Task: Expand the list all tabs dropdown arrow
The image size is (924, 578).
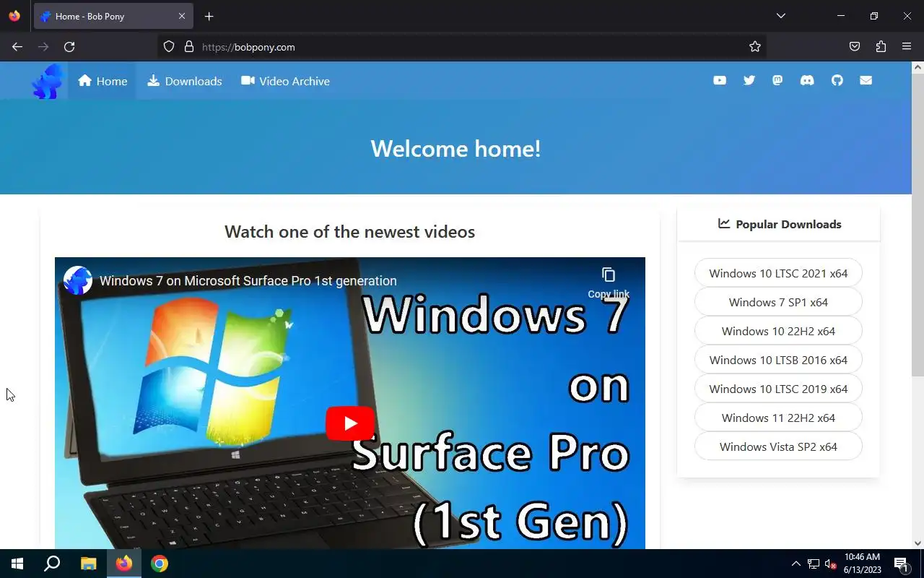Action: click(x=780, y=16)
